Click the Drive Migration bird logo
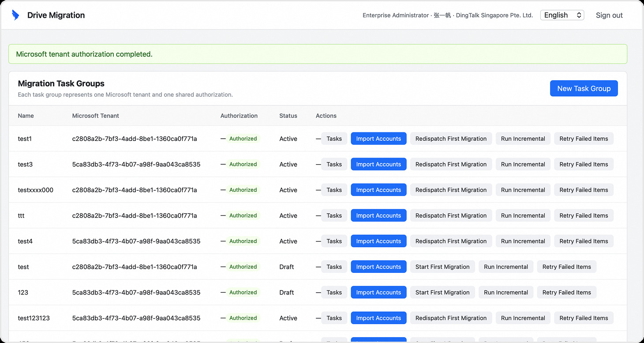This screenshot has height=343, width=644. coord(15,15)
